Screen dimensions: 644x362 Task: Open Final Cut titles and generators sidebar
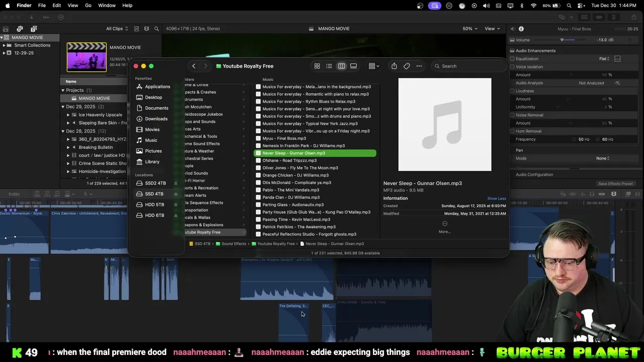(x=34, y=29)
